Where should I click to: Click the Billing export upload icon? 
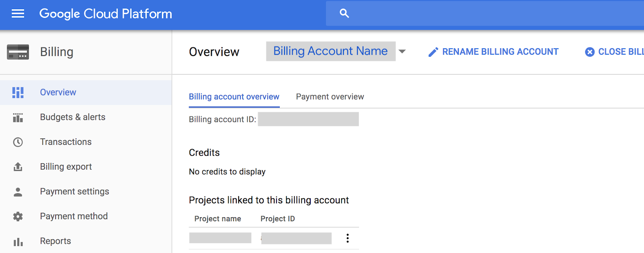click(18, 167)
